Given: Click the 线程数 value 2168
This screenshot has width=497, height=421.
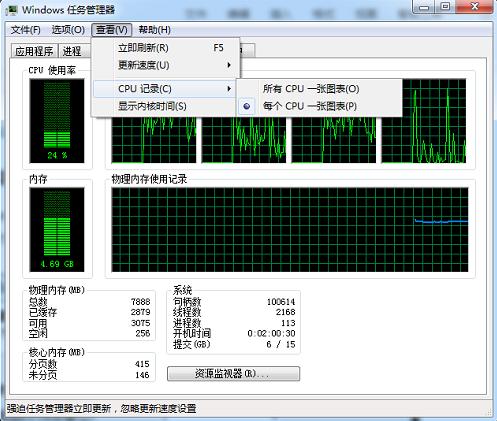Looking at the screenshot, I should pos(286,312).
